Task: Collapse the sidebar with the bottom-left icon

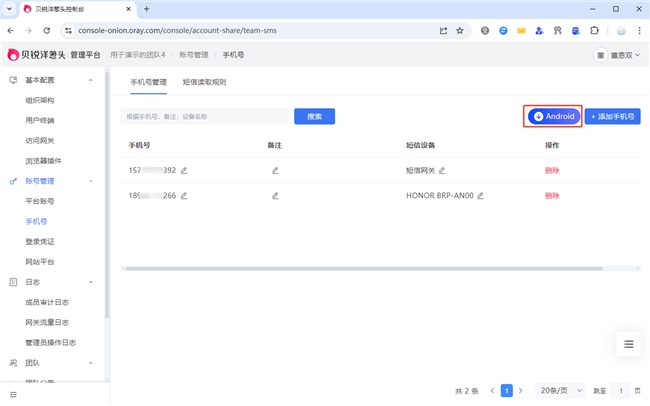Action: tap(13, 395)
